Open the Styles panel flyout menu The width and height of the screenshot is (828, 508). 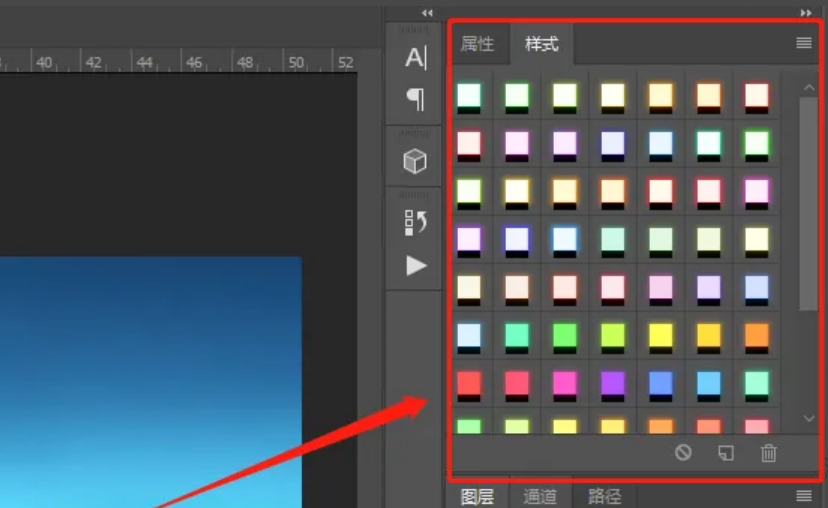[x=803, y=43]
